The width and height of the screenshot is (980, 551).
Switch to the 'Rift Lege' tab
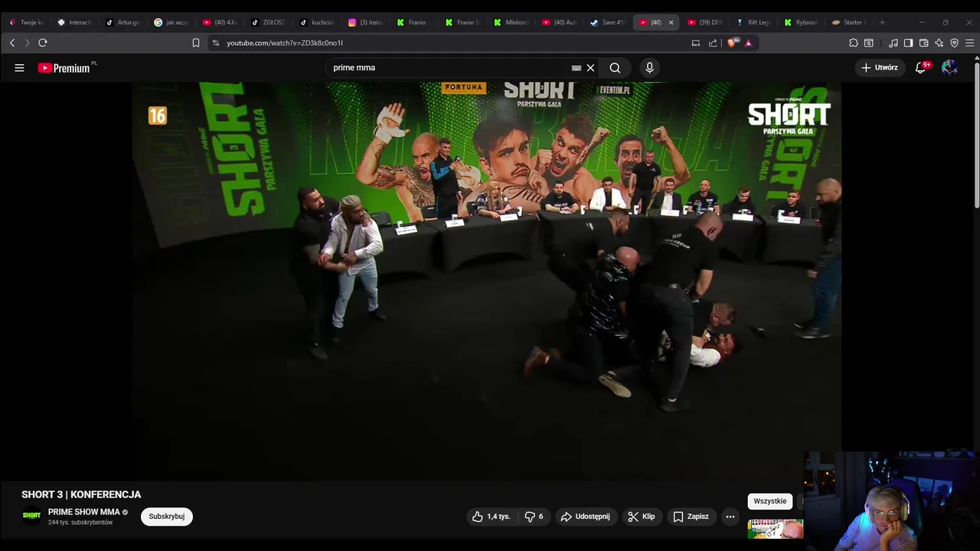point(753,22)
